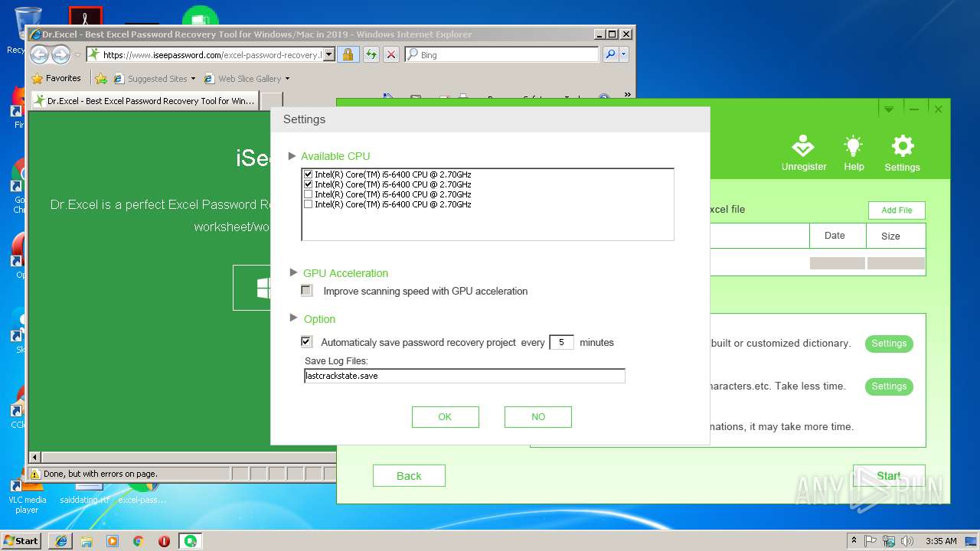Collapse the GPU Acceleration section arrow
The image size is (980, 551).
(x=294, y=272)
